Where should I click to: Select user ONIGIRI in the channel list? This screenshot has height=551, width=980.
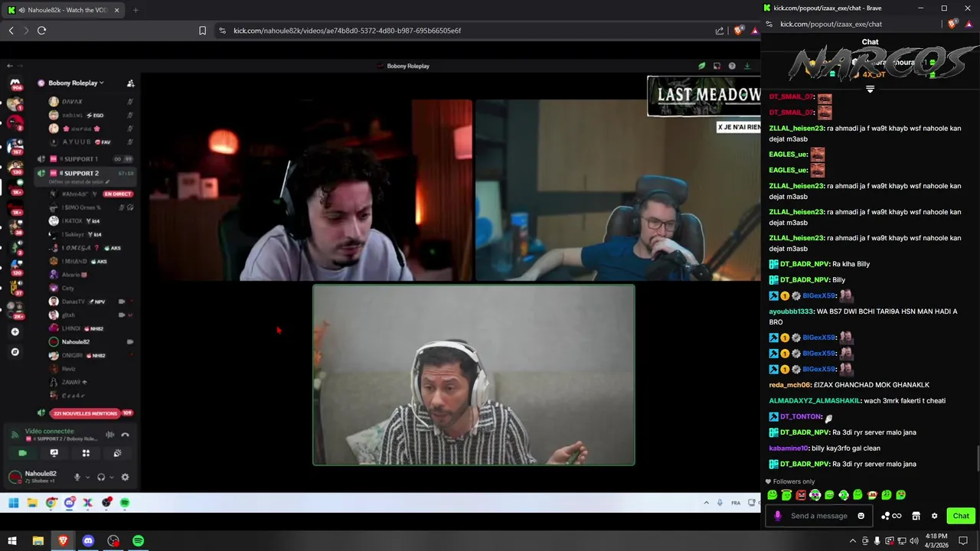click(x=71, y=355)
